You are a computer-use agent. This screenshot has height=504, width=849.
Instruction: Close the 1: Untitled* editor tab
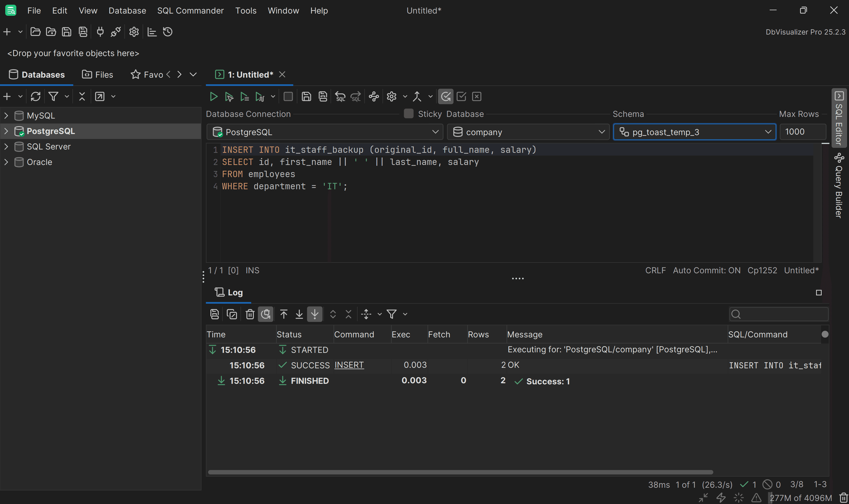(x=282, y=74)
